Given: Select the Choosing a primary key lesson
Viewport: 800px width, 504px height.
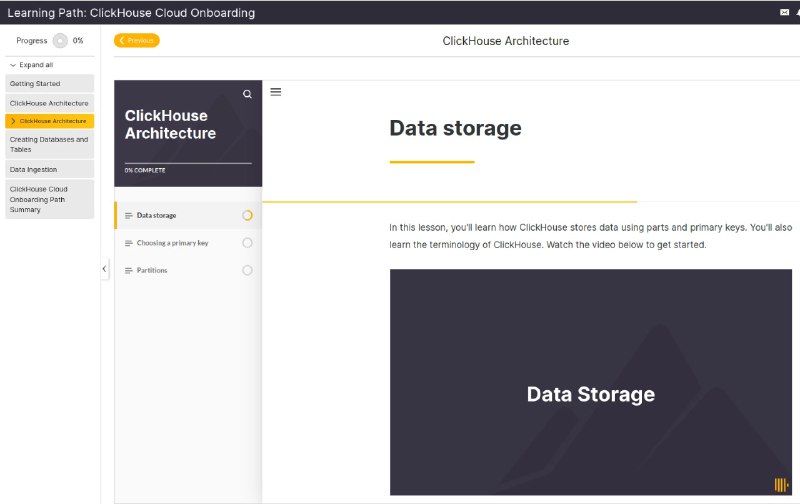Looking at the screenshot, I should 188,243.
